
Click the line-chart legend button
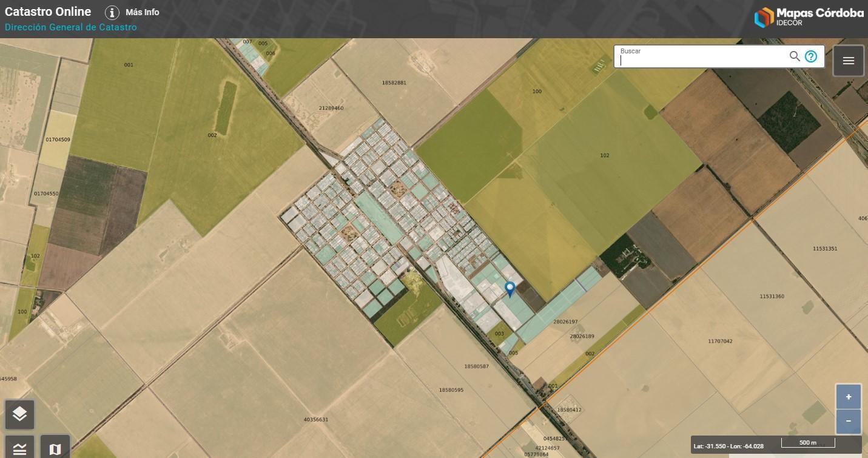[x=19, y=448]
